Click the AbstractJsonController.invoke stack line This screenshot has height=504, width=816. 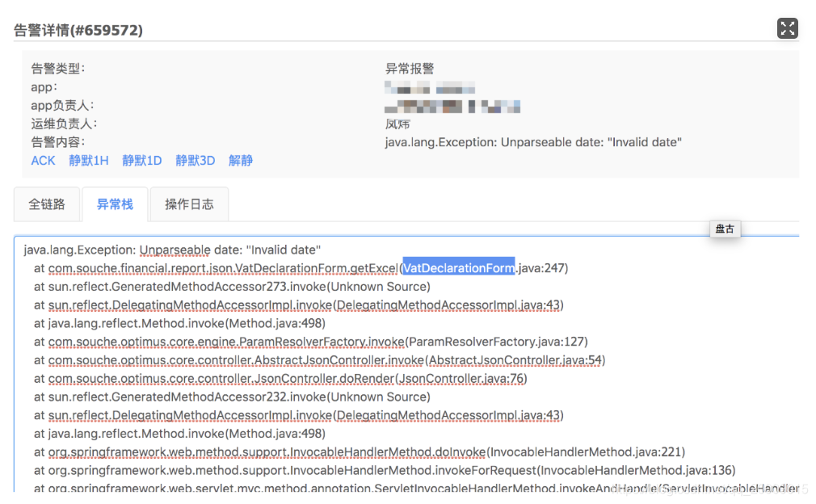pyautogui.click(x=319, y=360)
